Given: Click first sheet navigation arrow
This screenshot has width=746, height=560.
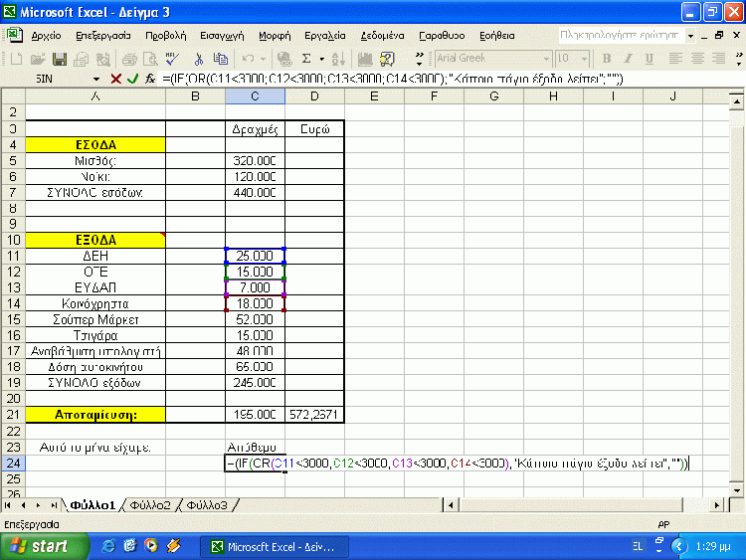Looking at the screenshot, I should pos(8,505).
